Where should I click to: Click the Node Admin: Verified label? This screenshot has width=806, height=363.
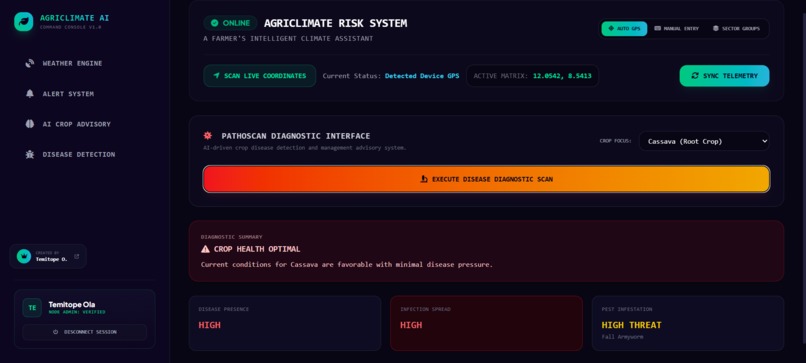click(x=77, y=312)
